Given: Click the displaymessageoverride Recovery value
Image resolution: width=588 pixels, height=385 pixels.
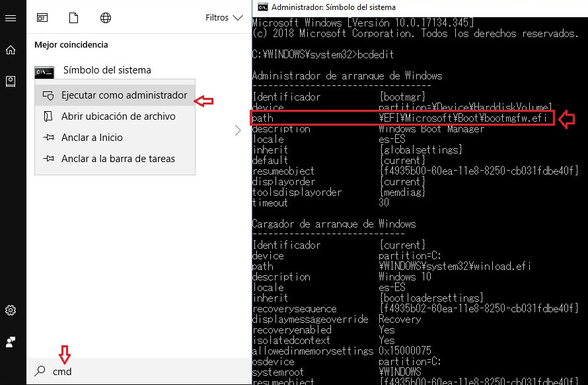Looking at the screenshot, I should (x=400, y=320).
